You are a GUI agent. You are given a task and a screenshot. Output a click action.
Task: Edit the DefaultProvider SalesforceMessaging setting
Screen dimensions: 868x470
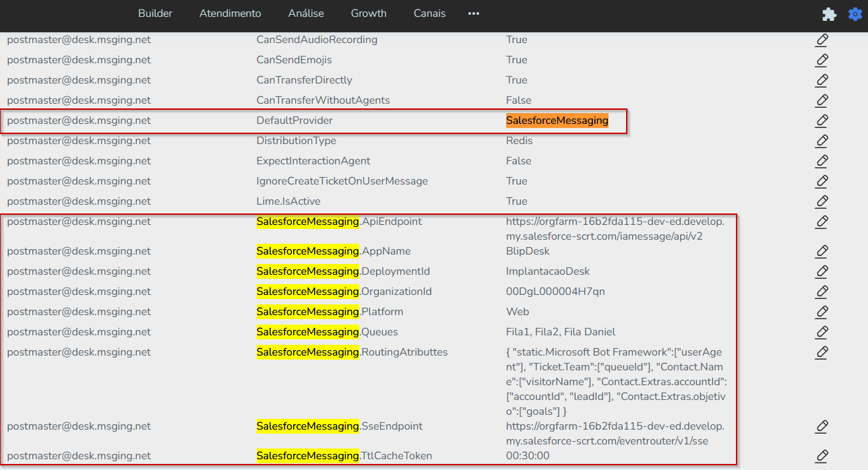coord(821,121)
